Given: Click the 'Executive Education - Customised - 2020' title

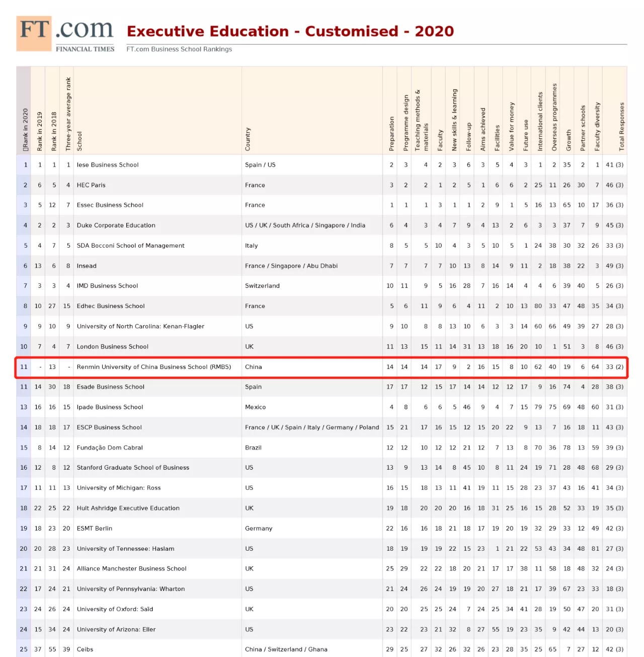Looking at the screenshot, I should tap(290, 31).
